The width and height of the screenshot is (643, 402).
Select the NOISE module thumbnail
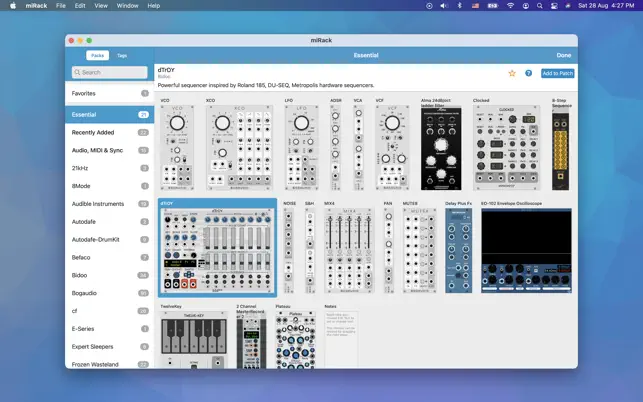(x=289, y=250)
